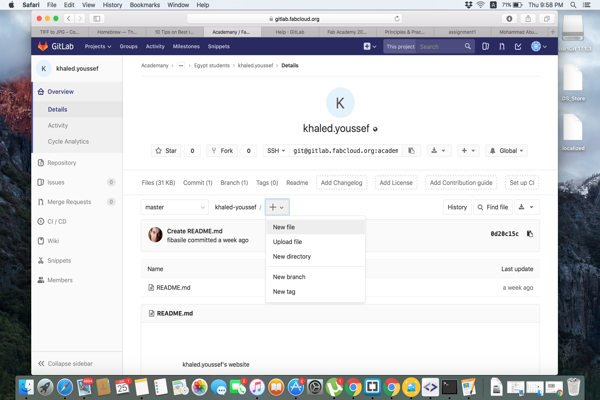Click Add License button
This screenshot has height=400, width=600.
pyautogui.click(x=396, y=183)
